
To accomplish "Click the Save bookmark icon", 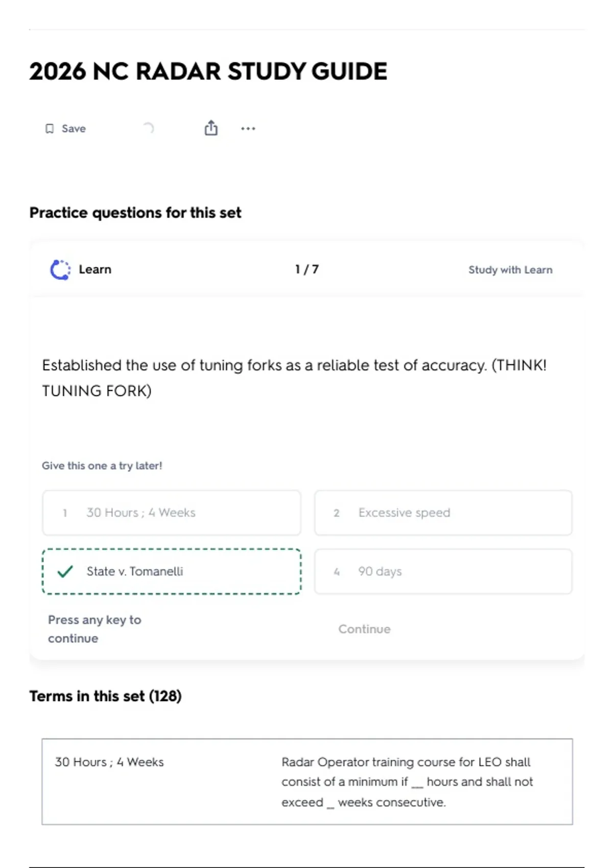I will [50, 129].
